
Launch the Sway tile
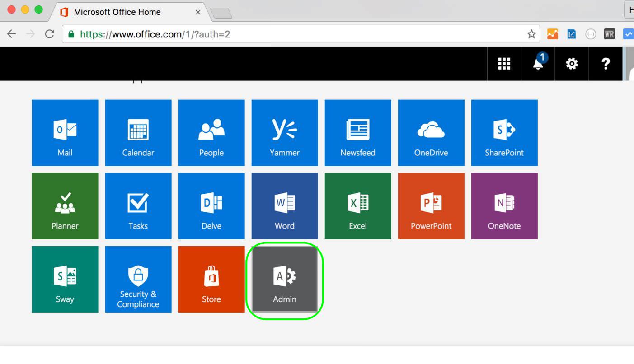tap(65, 279)
